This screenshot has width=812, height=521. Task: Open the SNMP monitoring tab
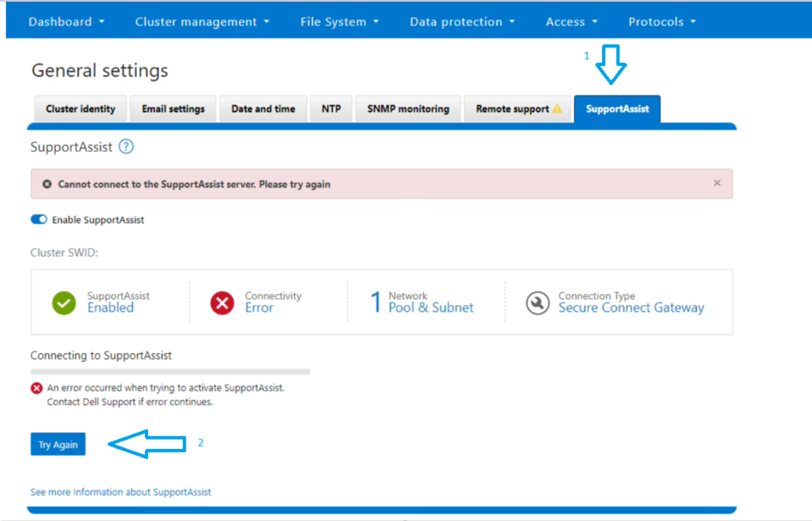407,108
